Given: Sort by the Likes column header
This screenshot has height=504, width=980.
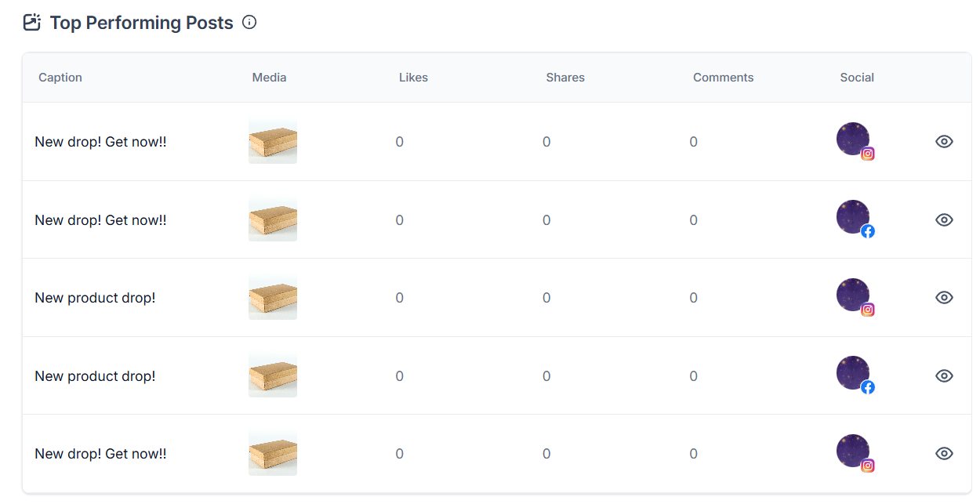Looking at the screenshot, I should click(x=413, y=78).
